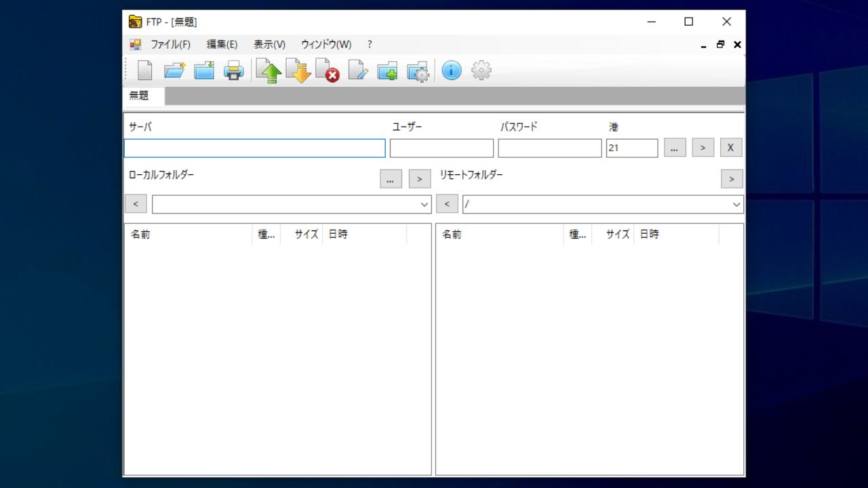Screen dimensions: 868x488
Task: Open the ? help menu
Action: [x=370, y=44]
